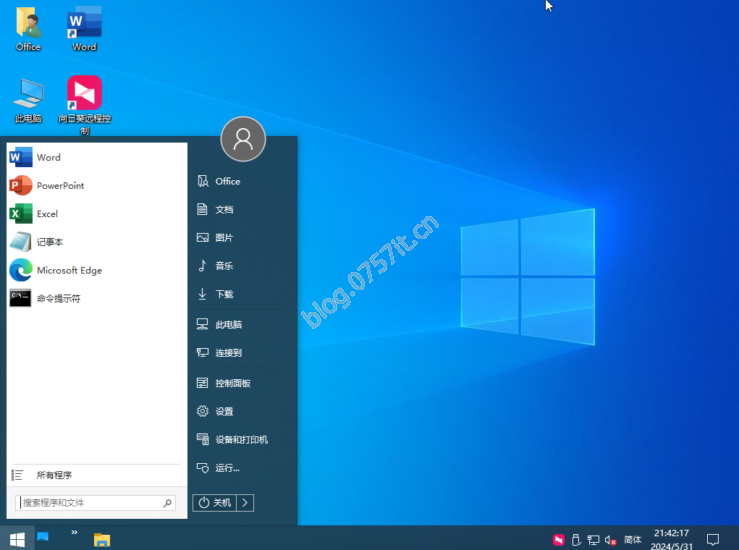The width and height of the screenshot is (739, 550).
Task: Click the network tray icon
Action: 593,540
